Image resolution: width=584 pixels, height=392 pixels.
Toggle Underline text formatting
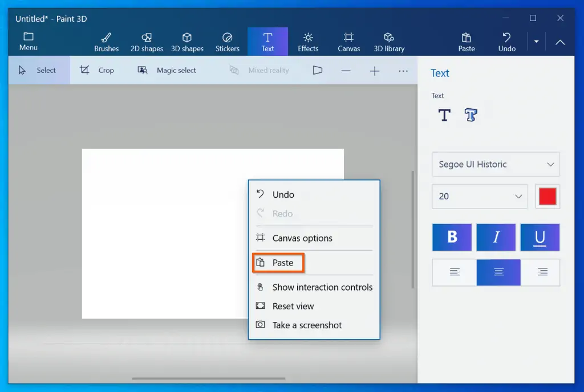tap(540, 237)
